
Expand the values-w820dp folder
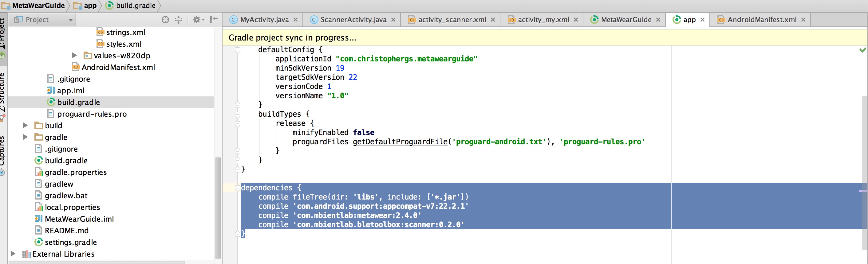[74, 55]
